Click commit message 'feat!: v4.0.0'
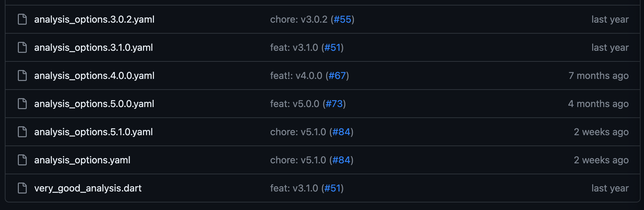Screen dimensions: 644x210 (x=296, y=75)
